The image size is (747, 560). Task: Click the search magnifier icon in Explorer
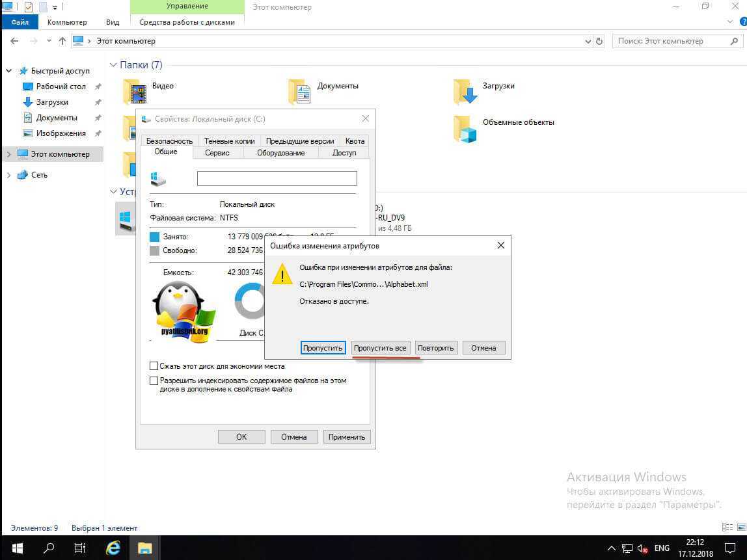click(734, 42)
